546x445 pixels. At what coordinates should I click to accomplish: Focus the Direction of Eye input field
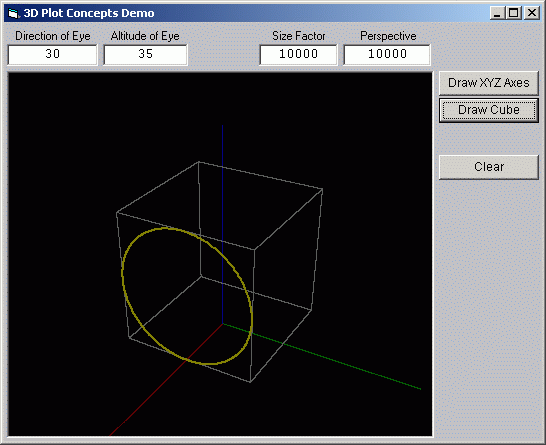(52, 54)
